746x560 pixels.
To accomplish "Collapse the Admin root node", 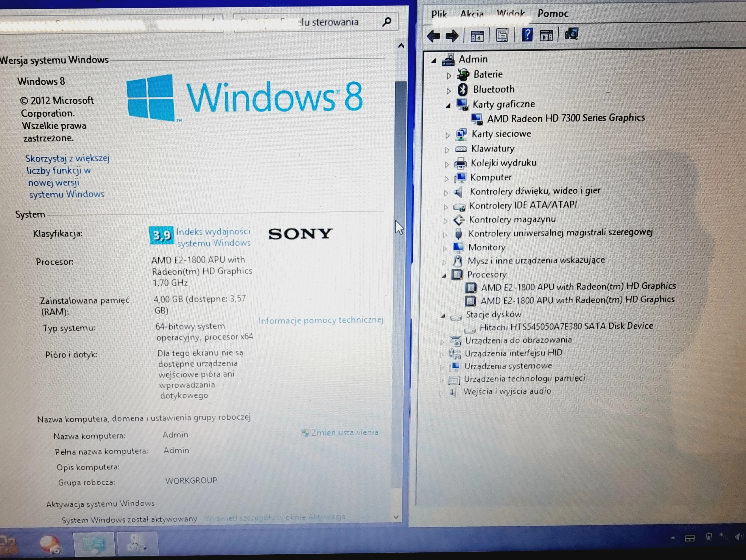I will pos(434,61).
